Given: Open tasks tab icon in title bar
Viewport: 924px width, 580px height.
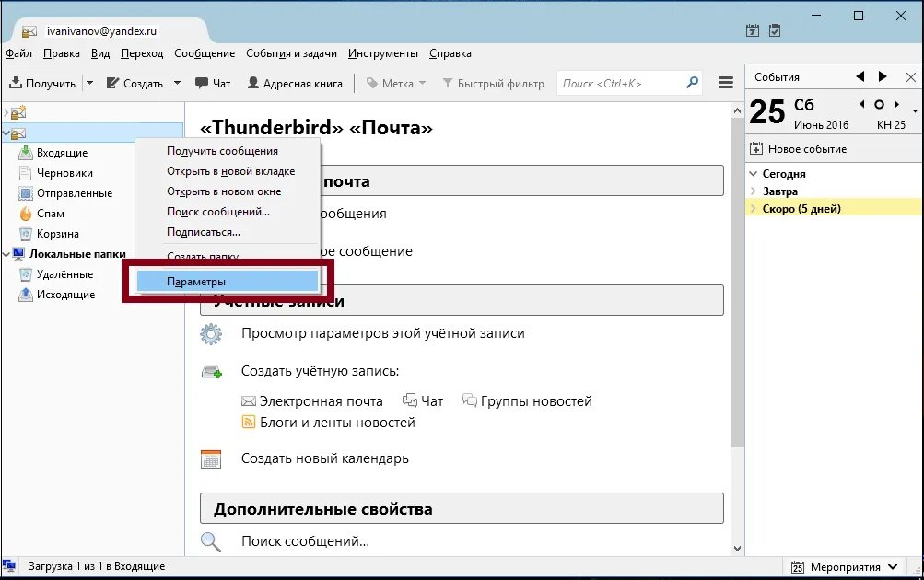Looking at the screenshot, I should coord(775,30).
